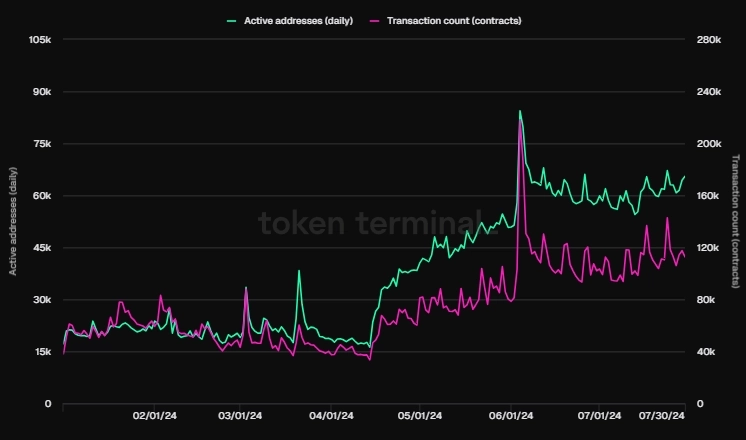Image resolution: width=746 pixels, height=440 pixels.
Task: Click the 60k label on left axis
Action: [x=43, y=196]
